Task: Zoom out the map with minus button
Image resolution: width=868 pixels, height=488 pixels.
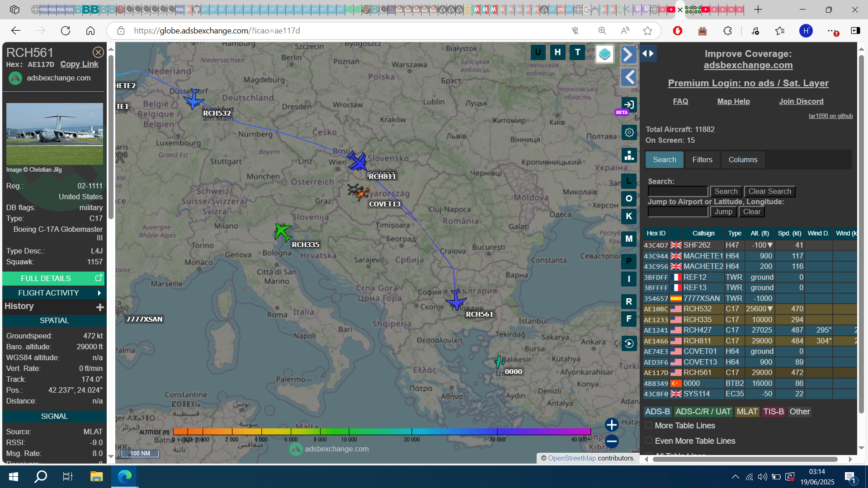Action: coord(612,441)
